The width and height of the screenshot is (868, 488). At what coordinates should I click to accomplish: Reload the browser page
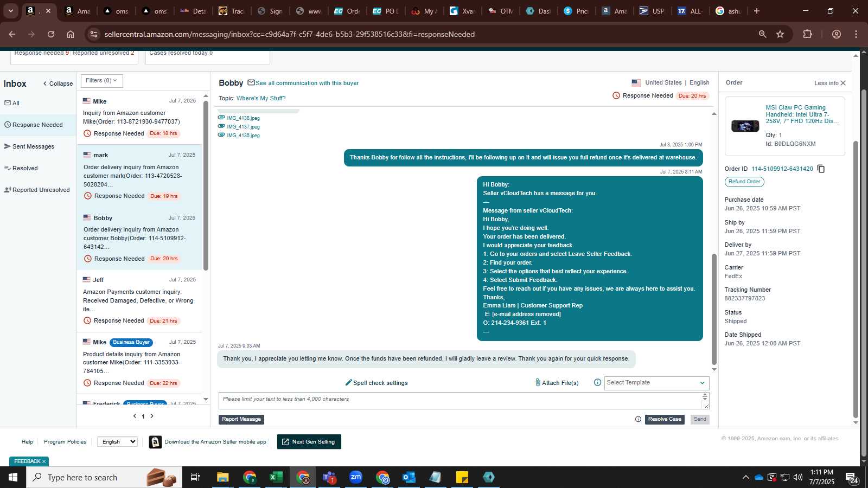(51, 34)
